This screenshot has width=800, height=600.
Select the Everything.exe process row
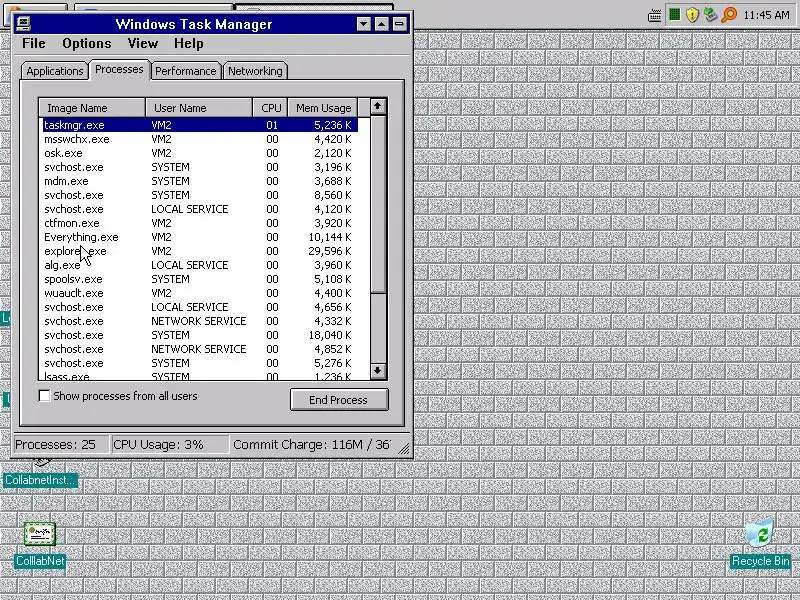click(199, 237)
